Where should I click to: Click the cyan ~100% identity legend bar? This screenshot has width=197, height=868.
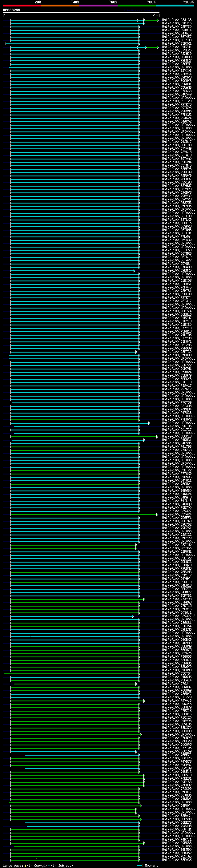175,6
